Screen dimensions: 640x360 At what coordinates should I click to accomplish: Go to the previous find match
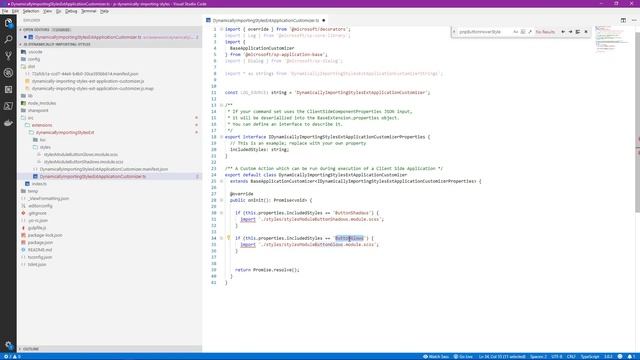563,32
